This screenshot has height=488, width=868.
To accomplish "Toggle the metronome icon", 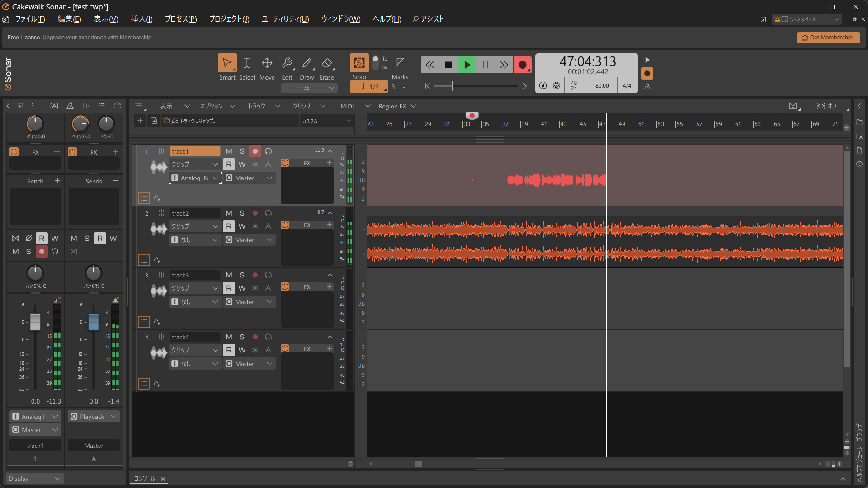I will pyautogui.click(x=647, y=86).
